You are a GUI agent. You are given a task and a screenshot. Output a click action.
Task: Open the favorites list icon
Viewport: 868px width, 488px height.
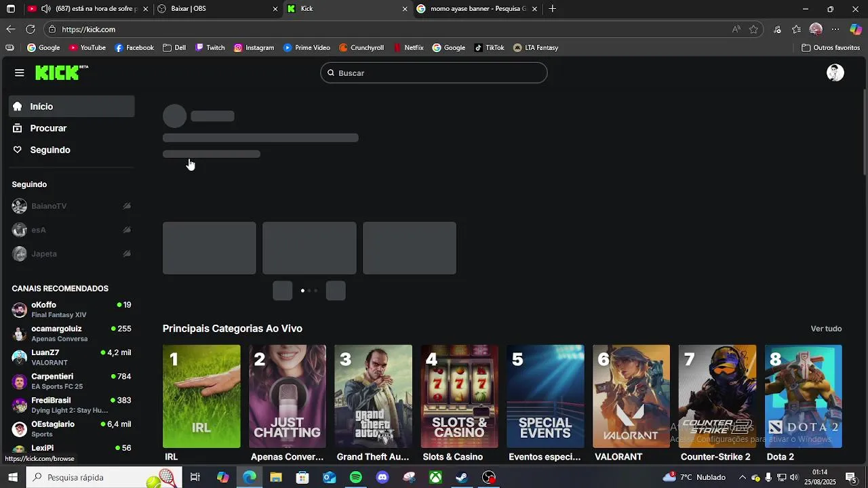[x=797, y=29]
